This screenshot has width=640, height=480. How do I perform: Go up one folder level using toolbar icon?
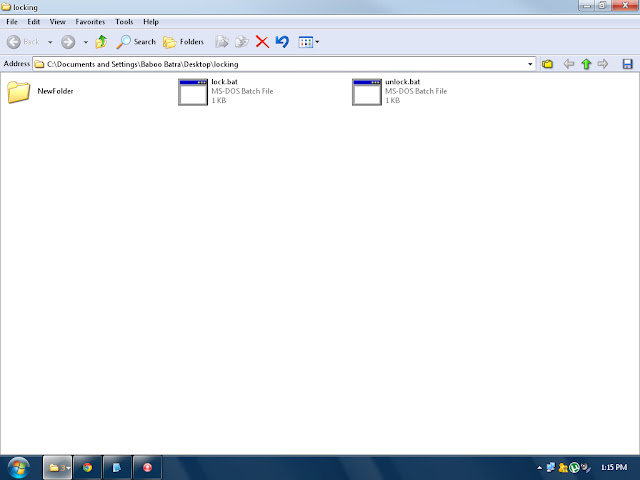(x=101, y=42)
